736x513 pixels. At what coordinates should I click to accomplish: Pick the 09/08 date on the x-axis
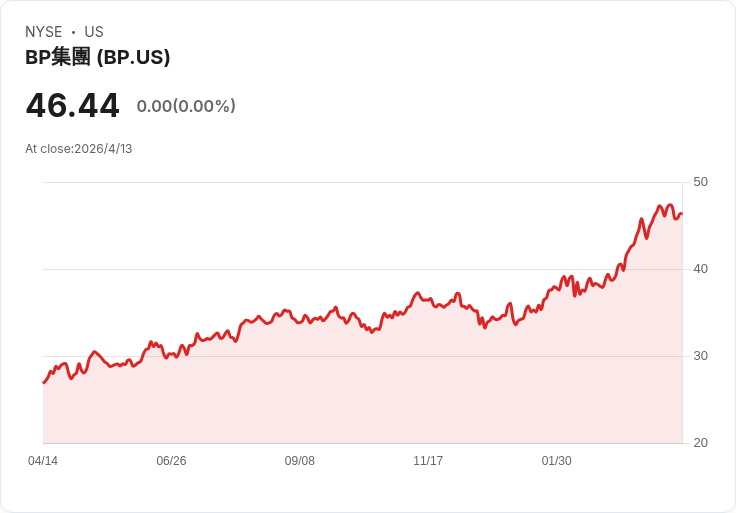(300, 461)
